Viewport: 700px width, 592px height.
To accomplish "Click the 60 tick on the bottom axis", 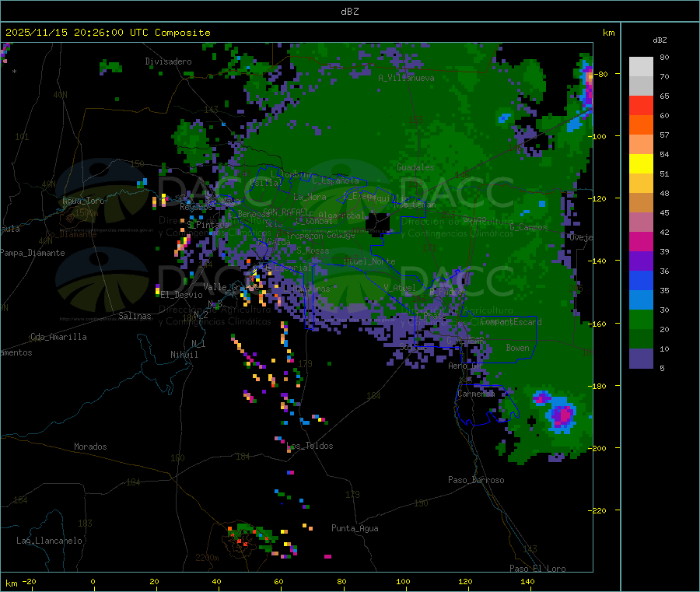I will click(x=278, y=581).
